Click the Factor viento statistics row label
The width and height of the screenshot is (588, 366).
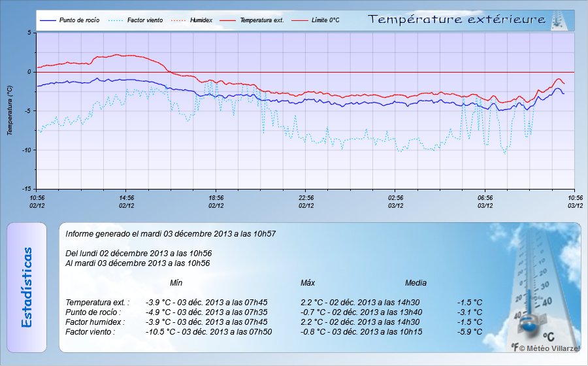[x=90, y=332]
